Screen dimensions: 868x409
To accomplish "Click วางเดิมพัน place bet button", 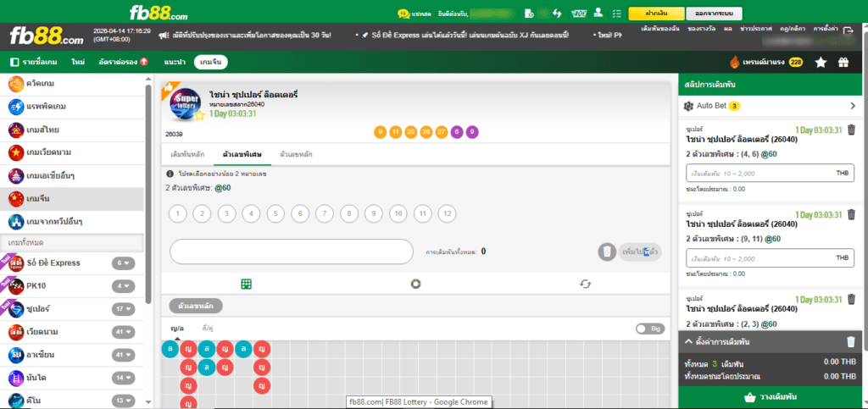I will [771, 397].
